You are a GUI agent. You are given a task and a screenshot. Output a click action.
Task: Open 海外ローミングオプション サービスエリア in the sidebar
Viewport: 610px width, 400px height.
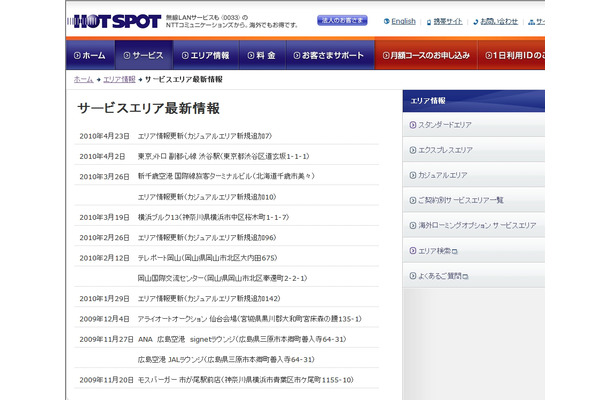tap(473, 225)
